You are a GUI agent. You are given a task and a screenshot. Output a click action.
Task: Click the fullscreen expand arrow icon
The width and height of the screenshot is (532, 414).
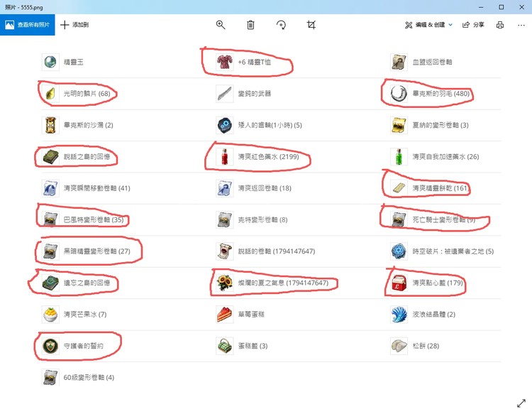tap(521, 403)
